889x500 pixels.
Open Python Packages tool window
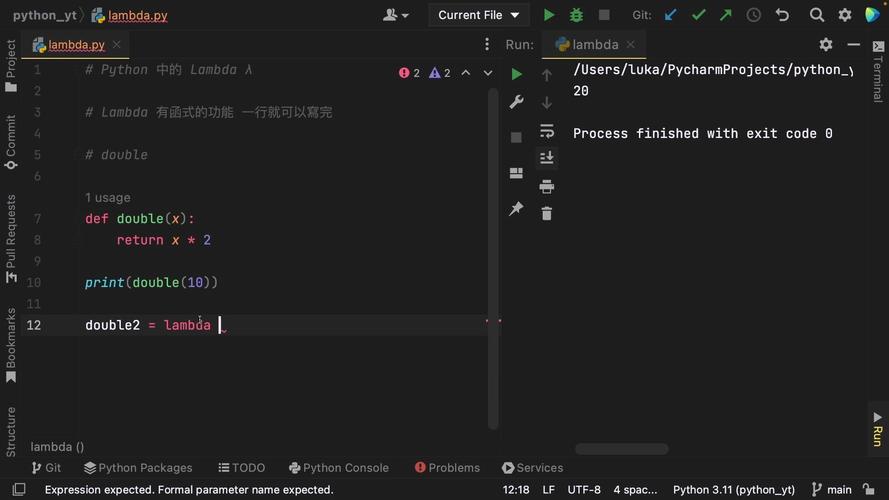(x=138, y=468)
